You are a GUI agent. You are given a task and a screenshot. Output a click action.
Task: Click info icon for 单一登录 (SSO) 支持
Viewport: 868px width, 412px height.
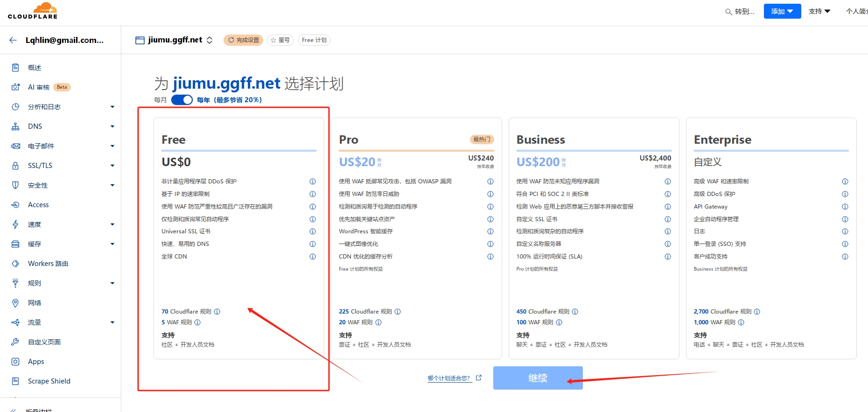coord(845,244)
